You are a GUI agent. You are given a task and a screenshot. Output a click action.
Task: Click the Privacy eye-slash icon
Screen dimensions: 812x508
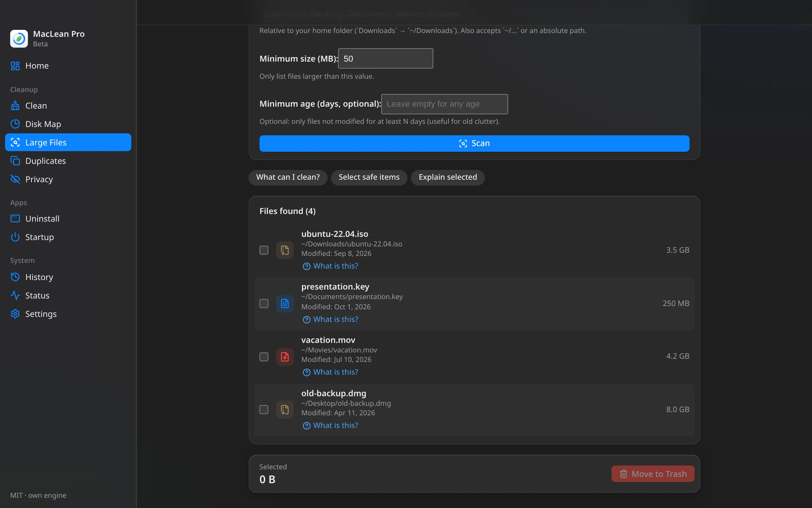[x=15, y=179]
